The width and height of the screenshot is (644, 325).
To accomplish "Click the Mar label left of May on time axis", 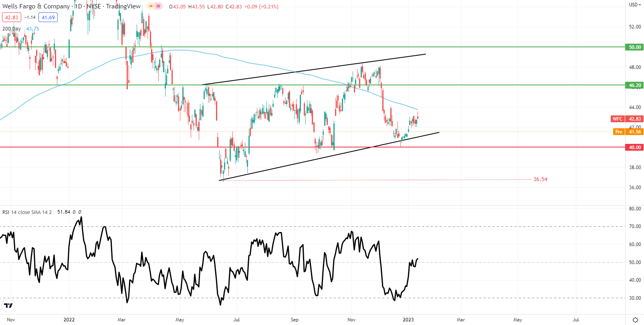I will [x=122, y=320].
